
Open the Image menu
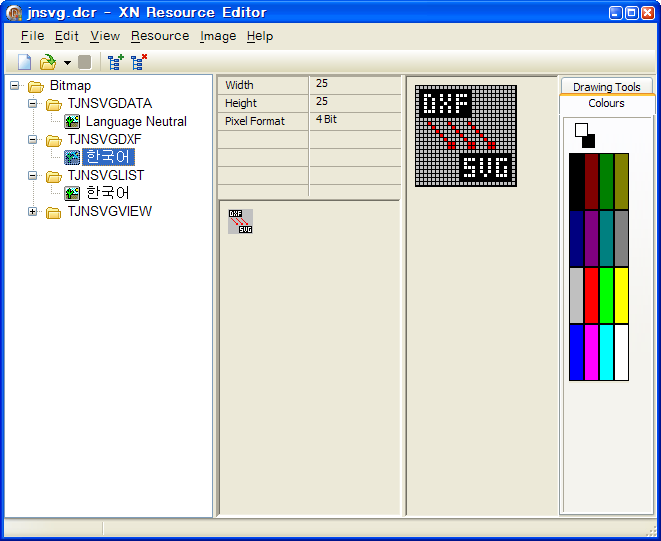(218, 36)
